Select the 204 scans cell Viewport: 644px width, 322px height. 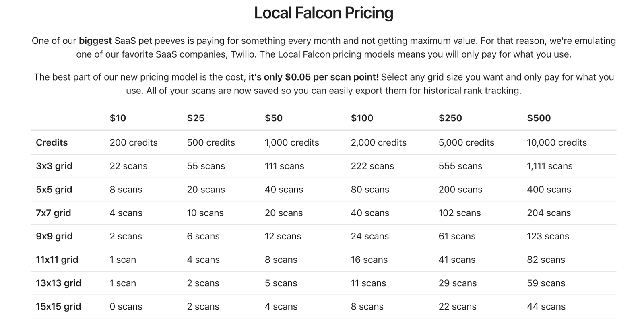tap(549, 213)
